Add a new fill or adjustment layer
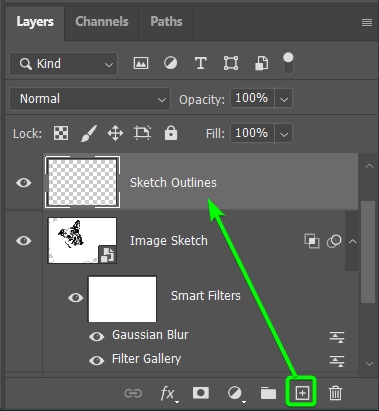Screen dimensions: 379x411 [236, 394]
